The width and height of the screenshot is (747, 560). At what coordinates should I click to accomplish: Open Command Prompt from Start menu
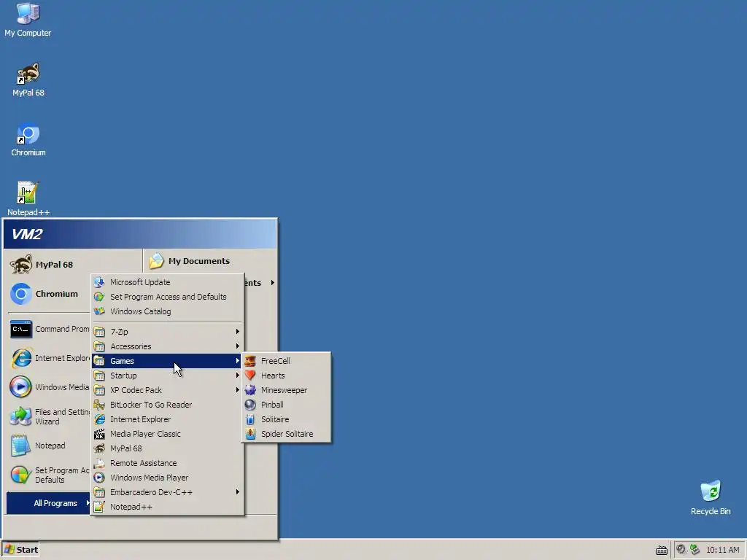tap(49, 329)
